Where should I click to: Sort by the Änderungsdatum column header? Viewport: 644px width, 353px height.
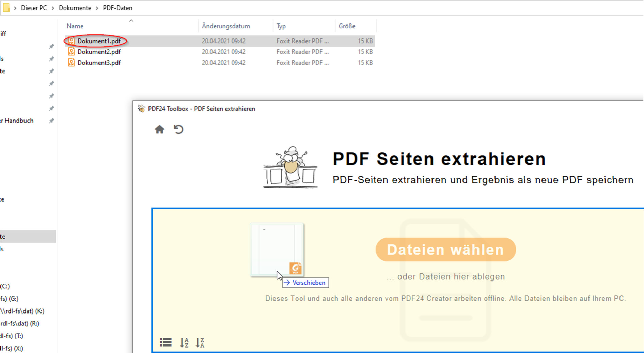pos(226,26)
